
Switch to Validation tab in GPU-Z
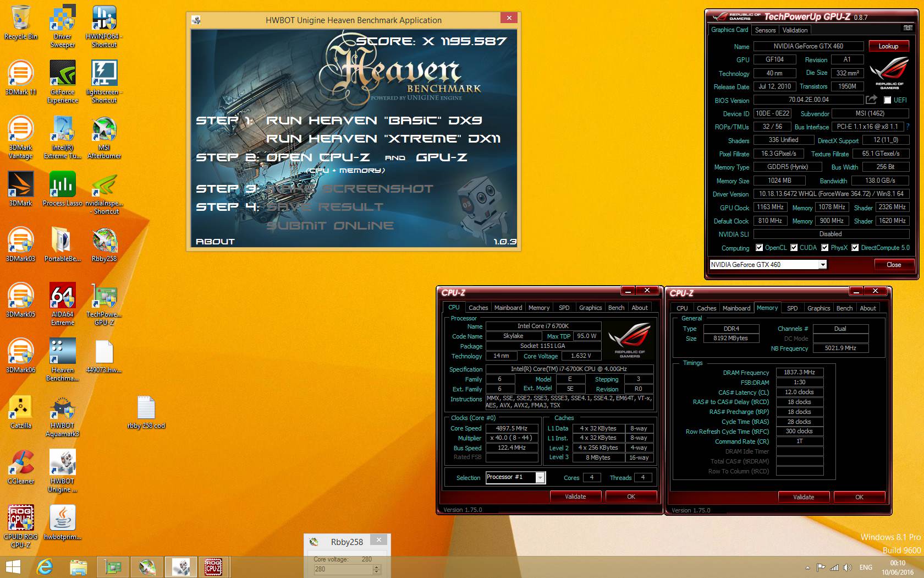[795, 30]
